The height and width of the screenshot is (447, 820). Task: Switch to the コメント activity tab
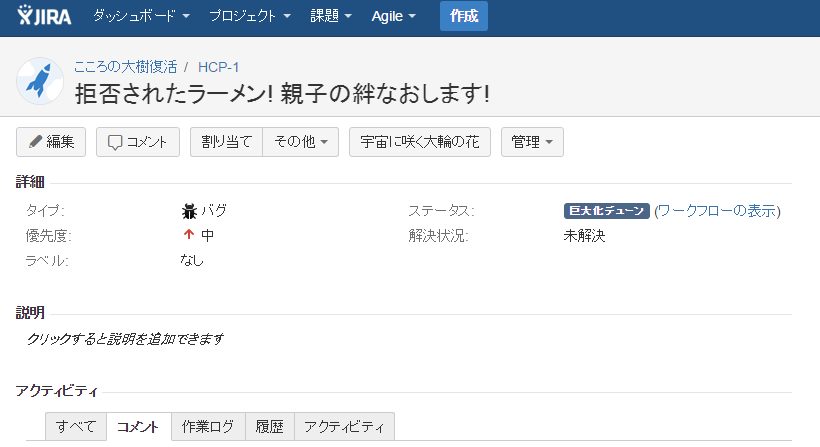click(x=139, y=427)
